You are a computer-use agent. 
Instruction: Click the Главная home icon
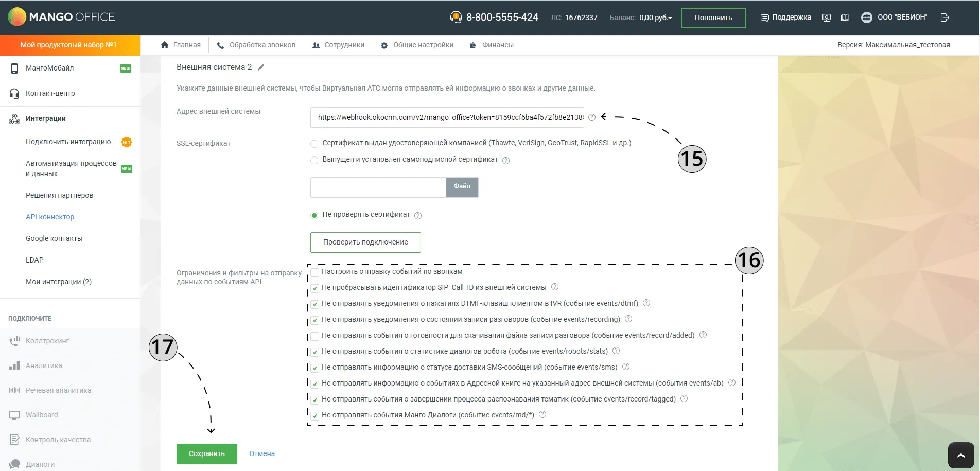[x=165, y=45]
